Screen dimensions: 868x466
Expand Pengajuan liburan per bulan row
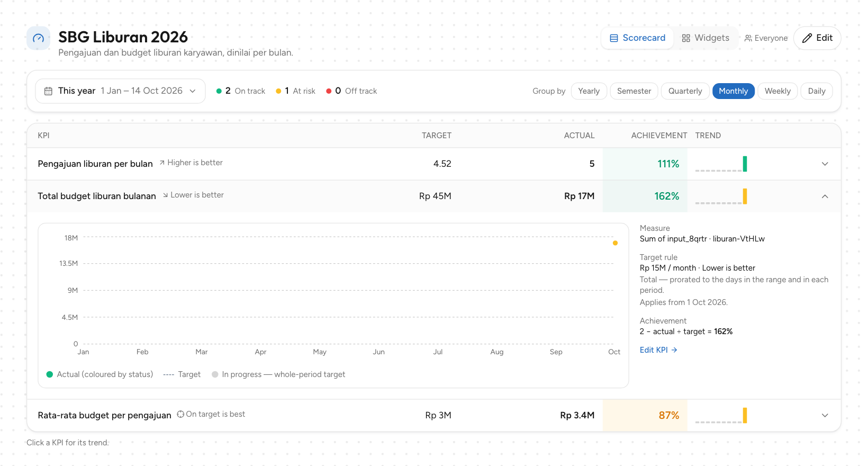click(825, 164)
